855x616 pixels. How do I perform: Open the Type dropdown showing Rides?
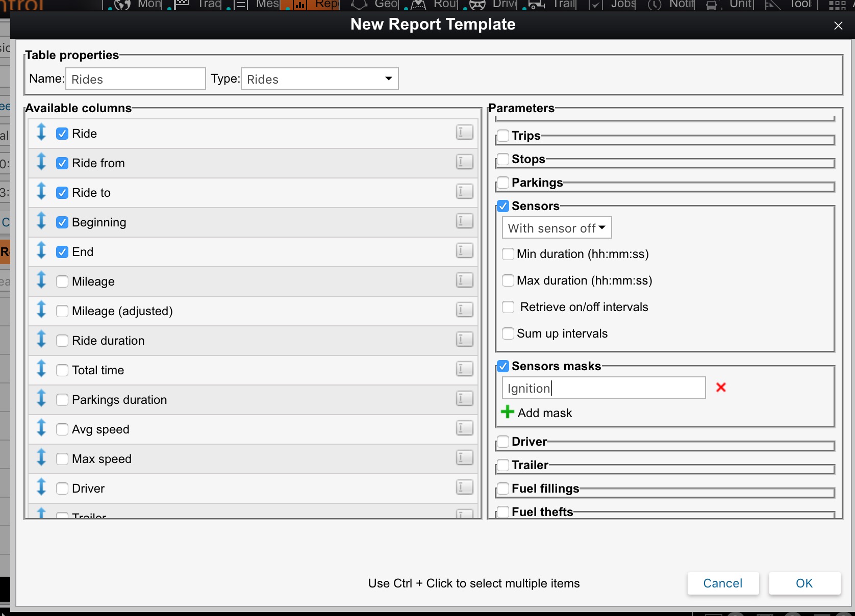pos(319,79)
